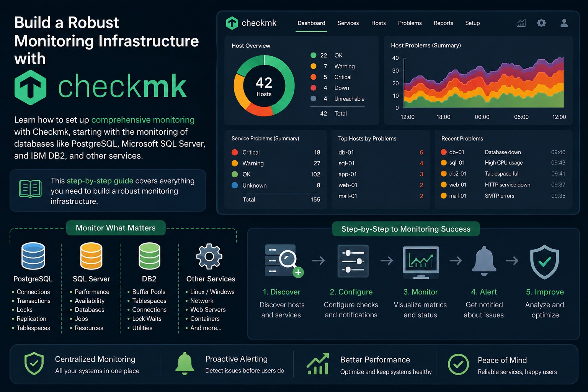Click the Configure sliders icon
Viewport: 588px width, 392px height.
[x=353, y=261]
